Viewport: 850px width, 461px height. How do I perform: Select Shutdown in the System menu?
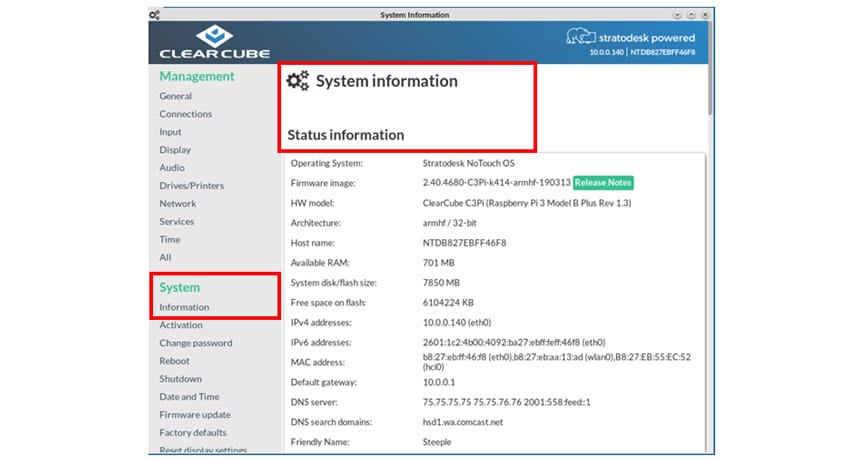click(x=180, y=379)
